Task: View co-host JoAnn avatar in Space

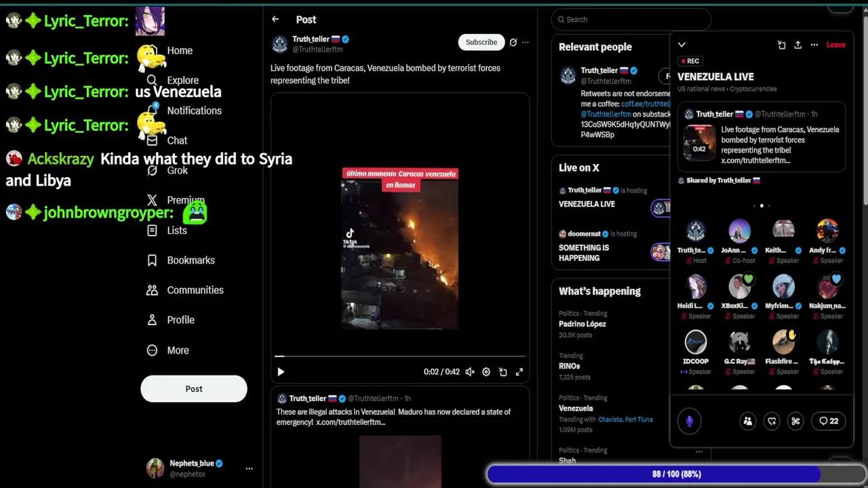Action: 739,231
